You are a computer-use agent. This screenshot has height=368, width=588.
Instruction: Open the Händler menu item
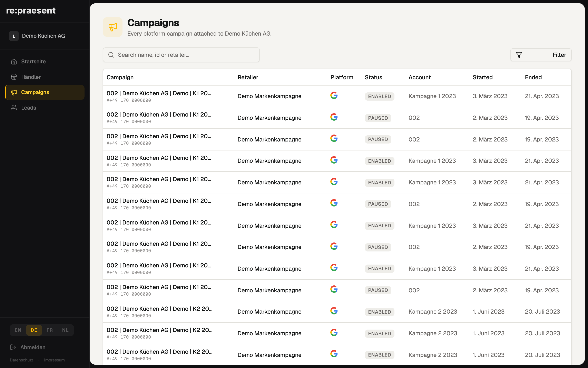pos(45,77)
